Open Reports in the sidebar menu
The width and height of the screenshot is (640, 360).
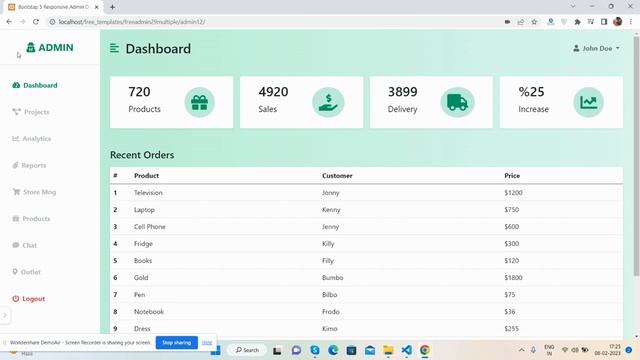click(x=29, y=165)
